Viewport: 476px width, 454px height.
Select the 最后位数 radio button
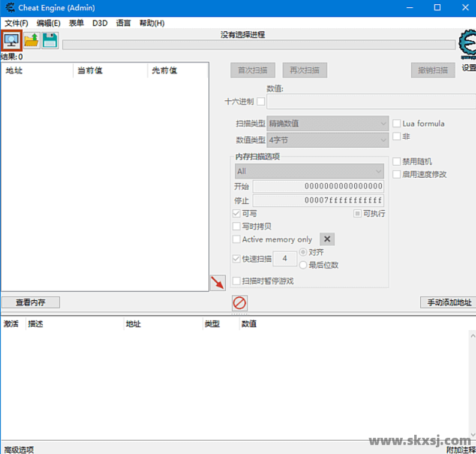(x=303, y=265)
